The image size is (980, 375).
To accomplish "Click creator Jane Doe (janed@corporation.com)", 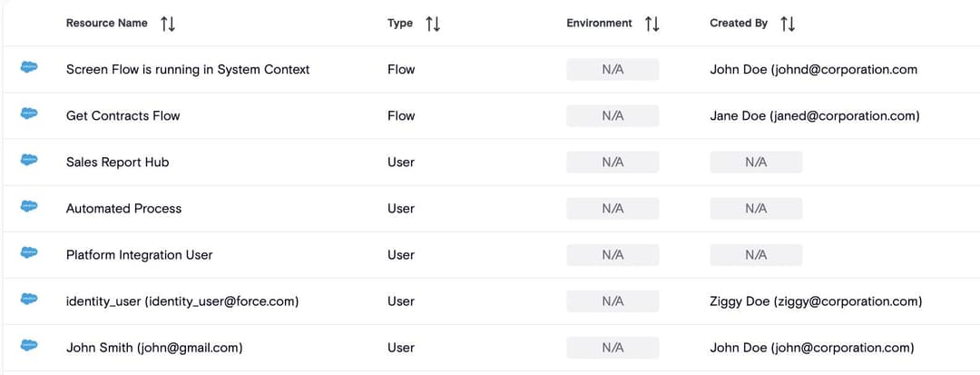I will point(815,115).
